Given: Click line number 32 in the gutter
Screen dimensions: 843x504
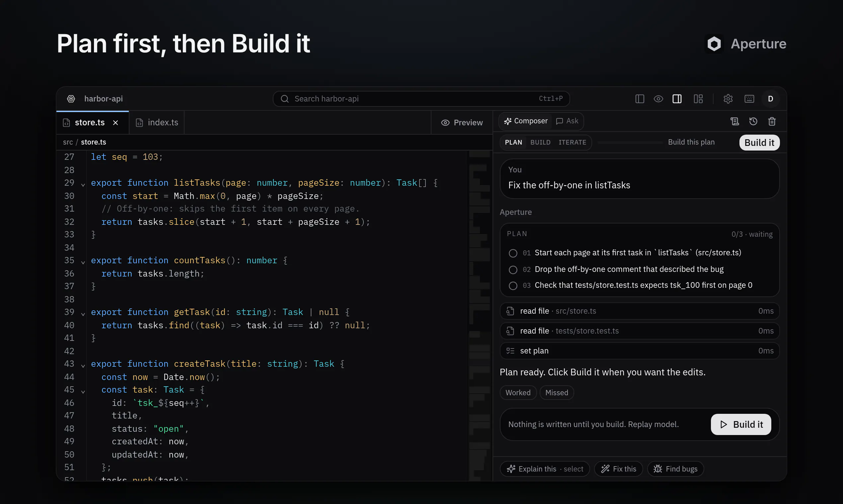Looking at the screenshot, I should (x=69, y=222).
